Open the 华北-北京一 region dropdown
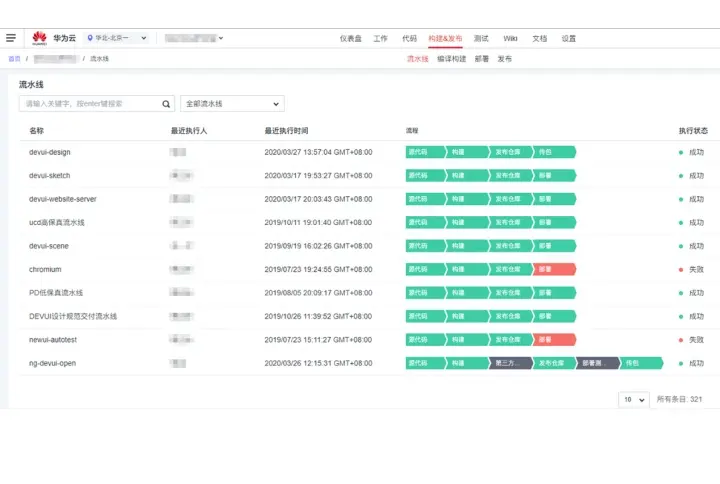 117,38
